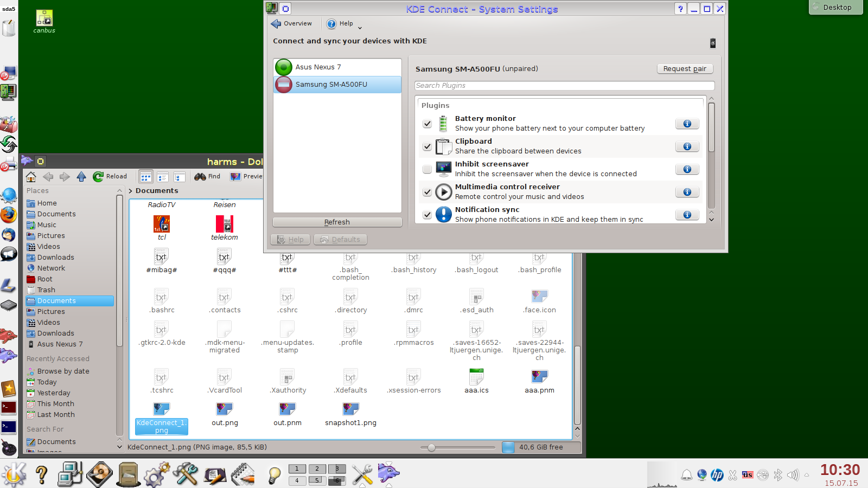Uncheck the Battery monitor plugin checkbox
Viewport: 868px width, 488px height.
[x=427, y=124]
